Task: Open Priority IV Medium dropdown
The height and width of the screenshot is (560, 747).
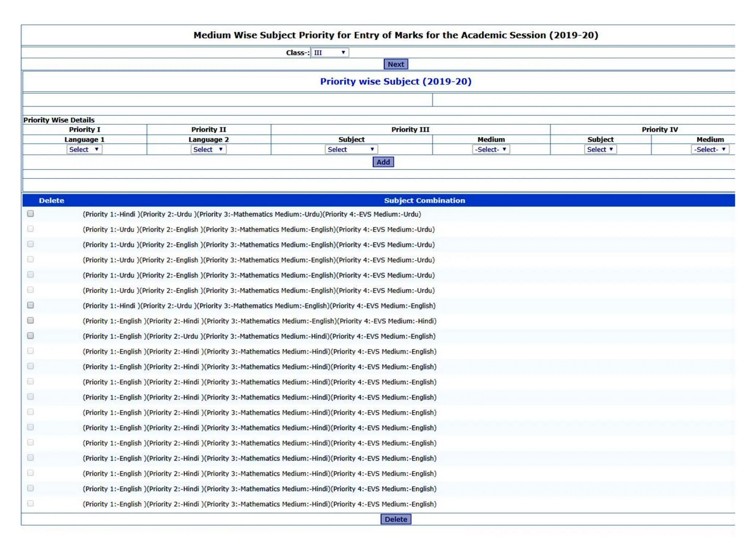Action: pyautogui.click(x=709, y=149)
